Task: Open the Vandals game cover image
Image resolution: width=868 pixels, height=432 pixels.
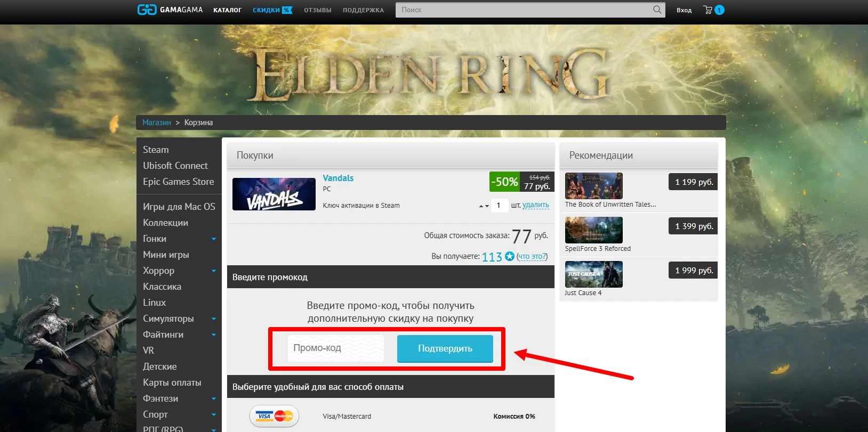Action: click(x=274, y=194)
